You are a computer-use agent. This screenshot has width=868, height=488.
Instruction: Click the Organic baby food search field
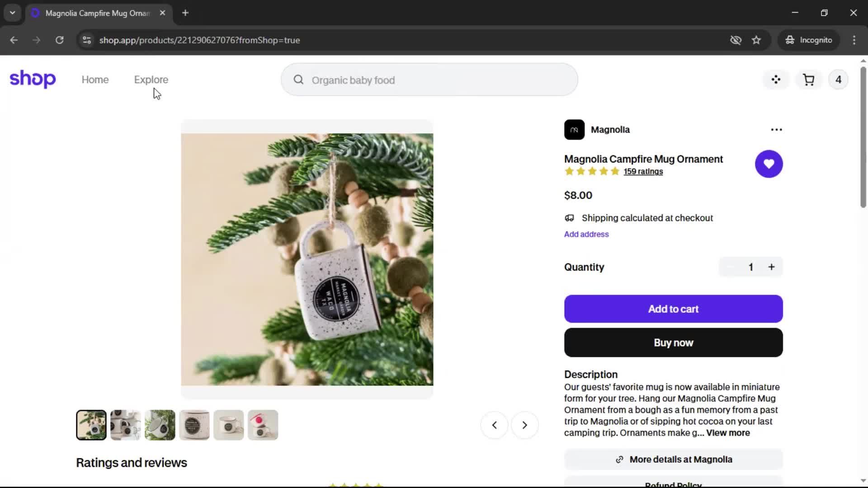[x=429, y=80]
